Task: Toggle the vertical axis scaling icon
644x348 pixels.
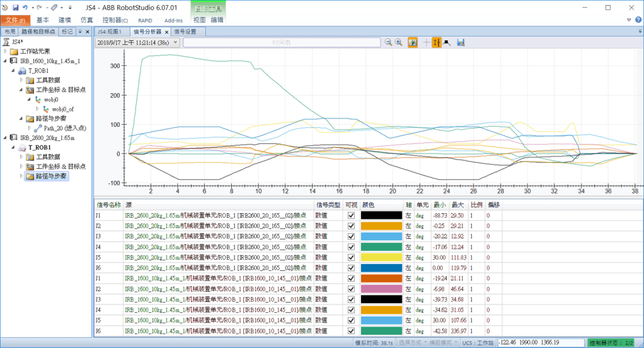Action: point(437,42)
